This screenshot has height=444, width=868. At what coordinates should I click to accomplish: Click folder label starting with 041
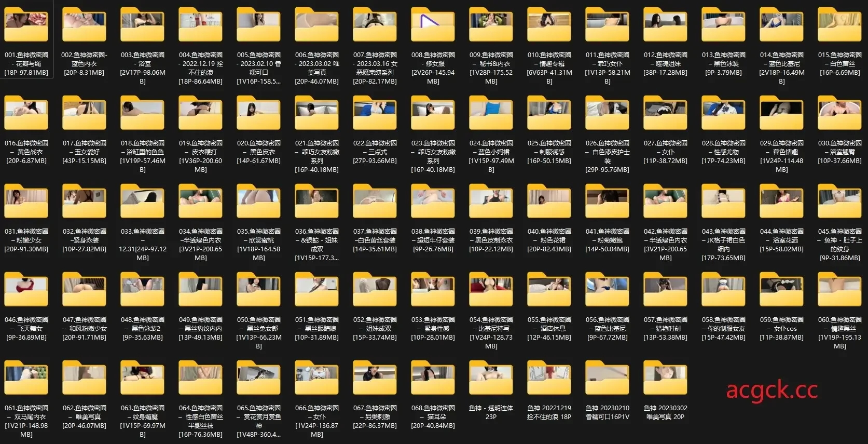coord(607,240)
